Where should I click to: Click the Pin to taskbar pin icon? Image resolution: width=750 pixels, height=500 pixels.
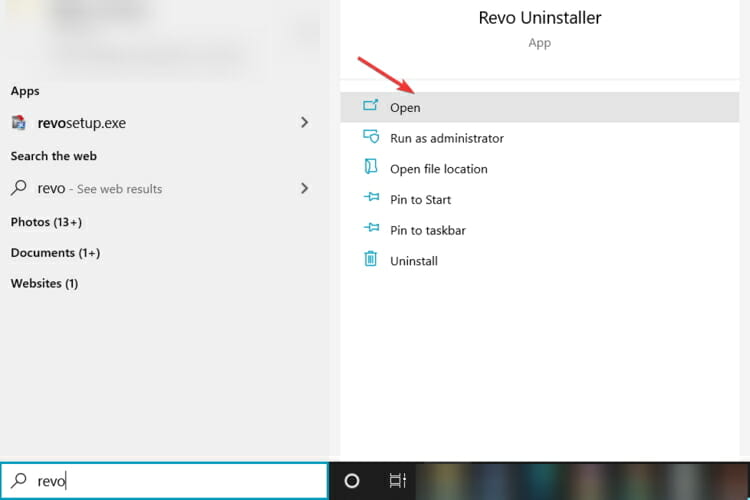coord(371,227)
